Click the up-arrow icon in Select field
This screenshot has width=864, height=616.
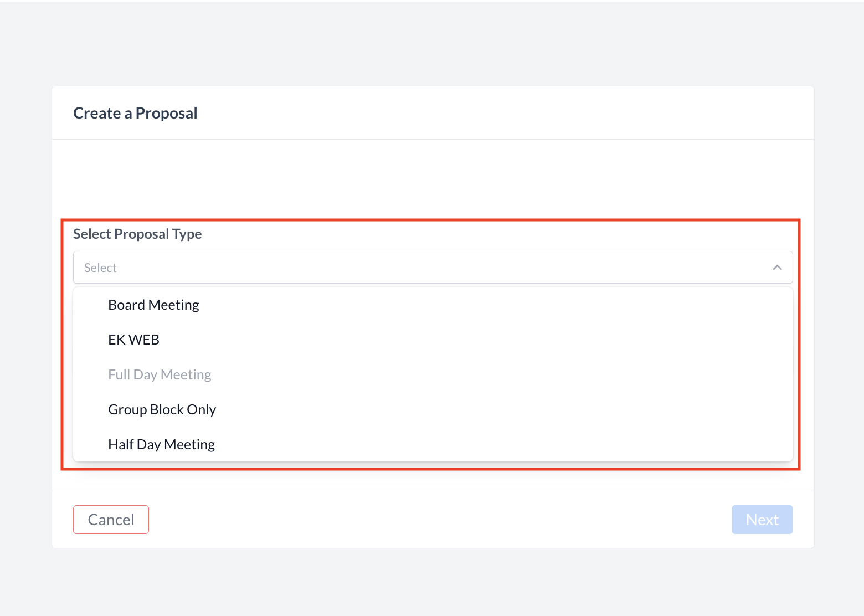click(x=777, y=268)
